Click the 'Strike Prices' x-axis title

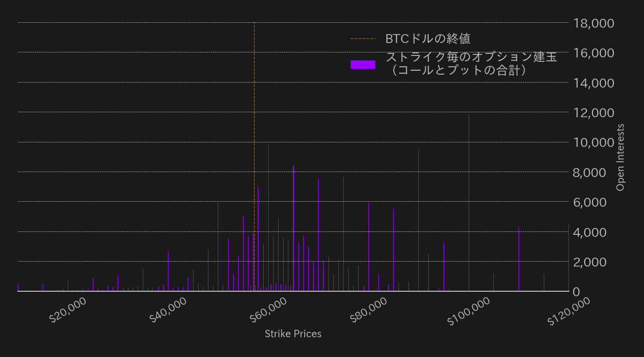click(293, 334)
